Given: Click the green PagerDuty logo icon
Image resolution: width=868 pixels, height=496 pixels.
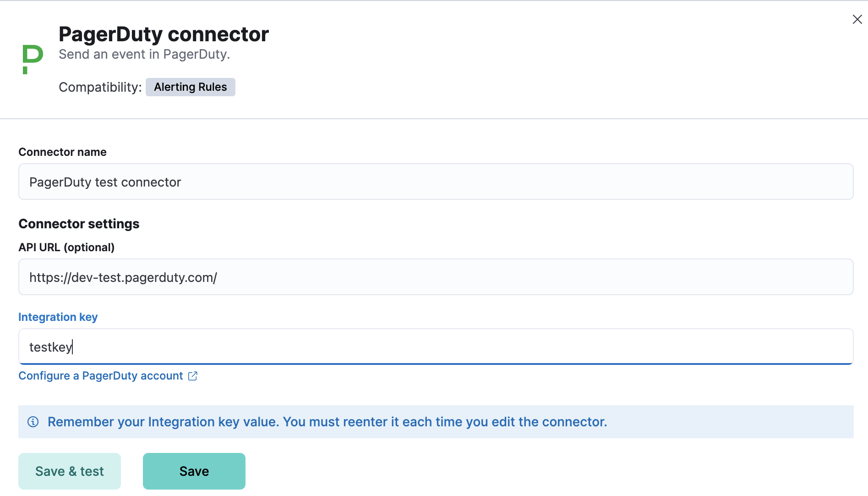Looking at the screenshot, I should click(31, 58).
